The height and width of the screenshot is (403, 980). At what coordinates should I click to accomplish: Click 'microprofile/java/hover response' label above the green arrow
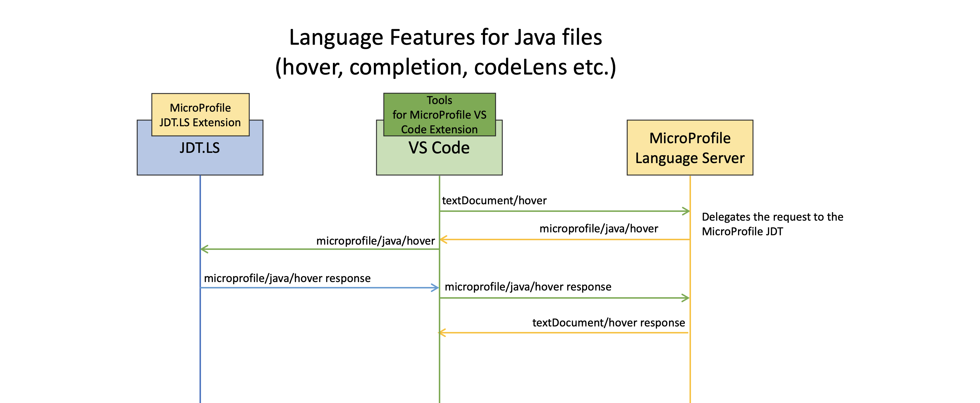528,287
